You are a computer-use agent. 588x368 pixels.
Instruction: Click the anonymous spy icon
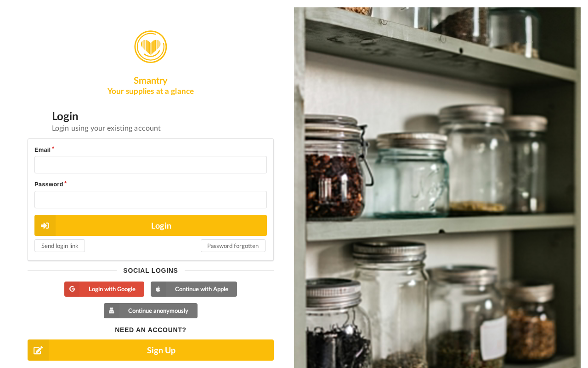pyautogui.click(x=112, y=310)
